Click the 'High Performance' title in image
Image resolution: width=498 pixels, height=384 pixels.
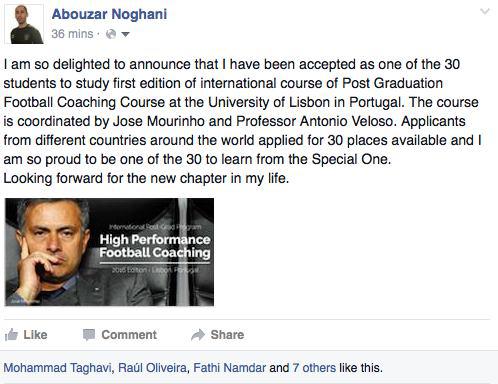155,239
